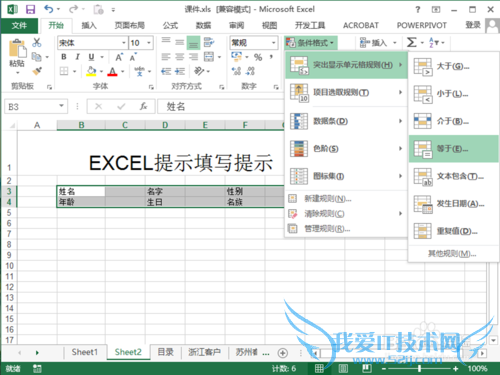Select Greater Than rule
The height and width of the screenshot is (375, 500).
click(453, 66)
